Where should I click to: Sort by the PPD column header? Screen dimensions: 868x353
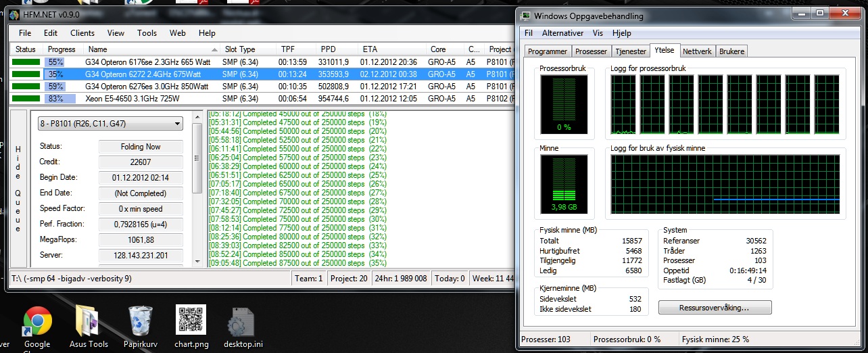coord(337,49)
